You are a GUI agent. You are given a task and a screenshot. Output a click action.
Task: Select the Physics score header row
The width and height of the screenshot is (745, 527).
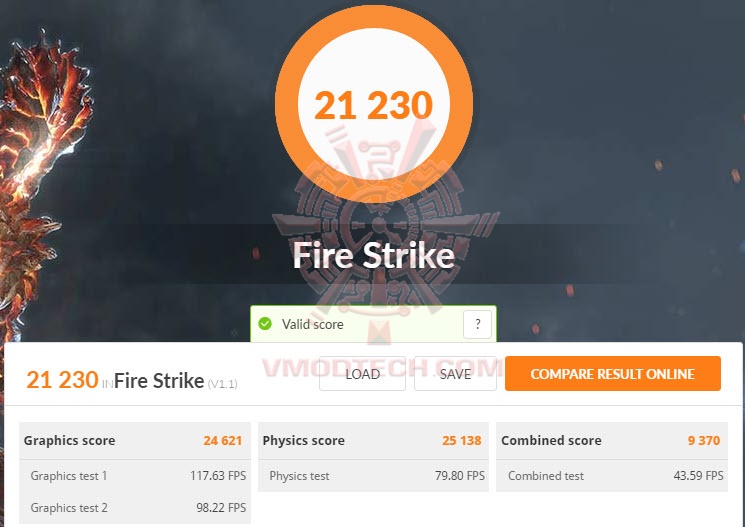[x=373, y=441]
